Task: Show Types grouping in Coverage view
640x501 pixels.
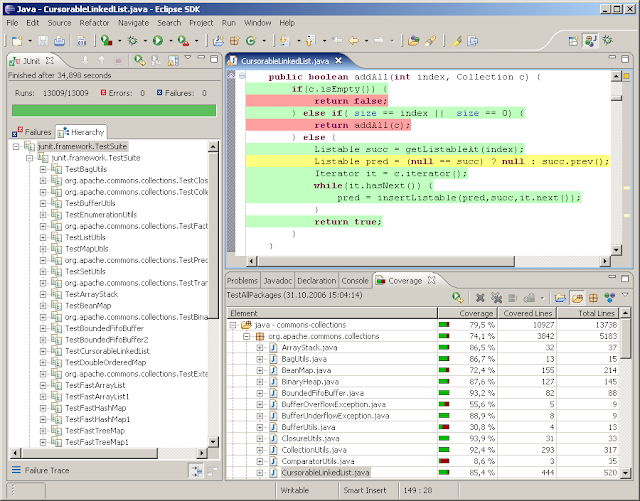Action: pyautogui.click(x=609, y=298)
